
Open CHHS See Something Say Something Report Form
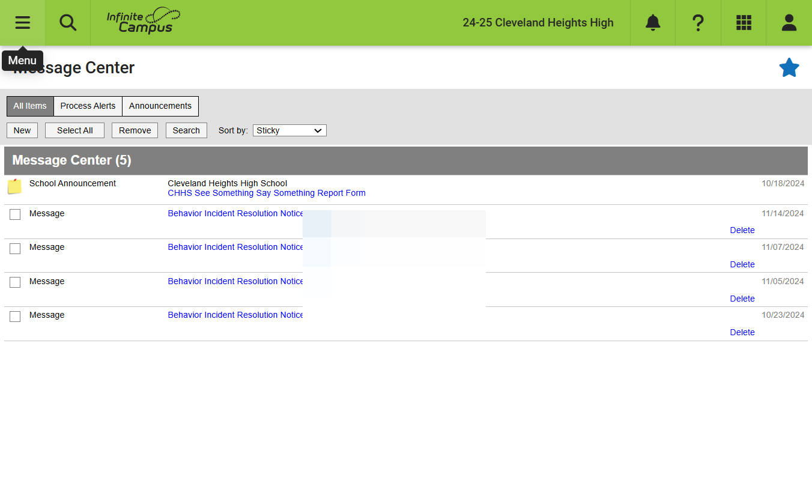click(267, 193)
